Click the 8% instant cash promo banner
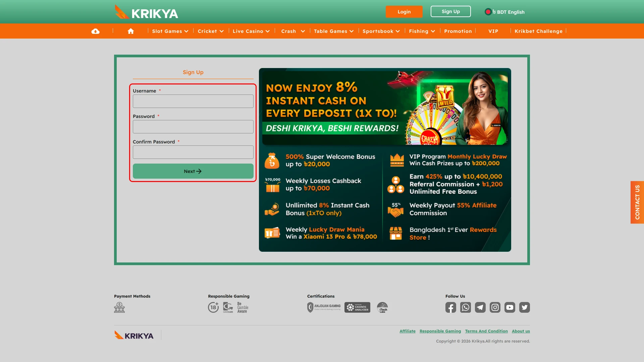644x362 pixels. [x=385, y=108]
